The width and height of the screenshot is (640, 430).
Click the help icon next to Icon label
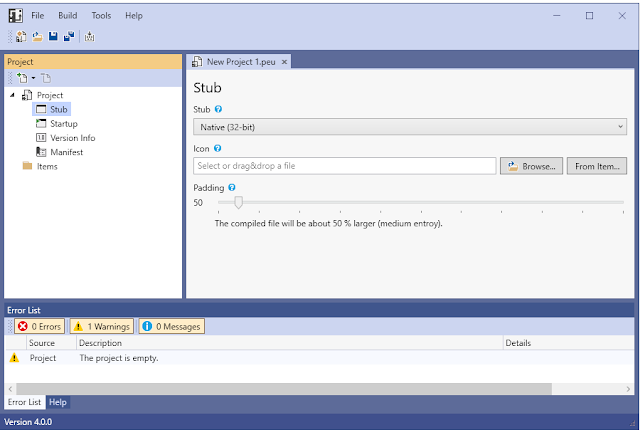(x=217, y=148)
